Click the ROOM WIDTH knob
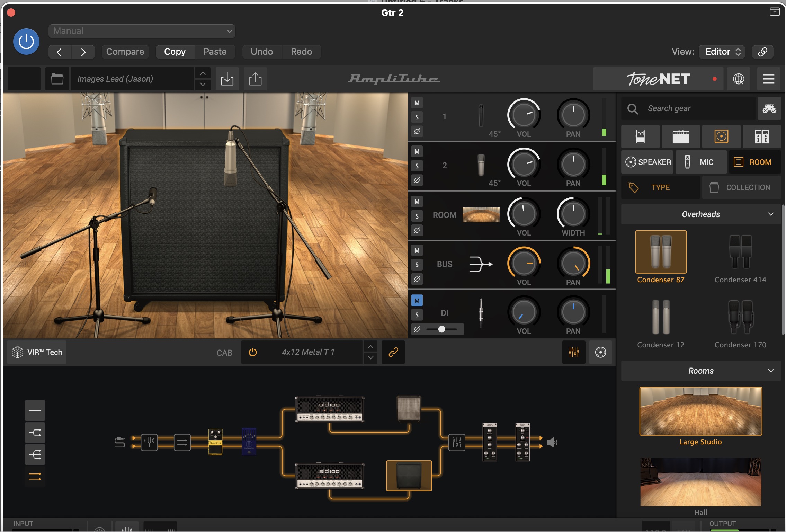The height and width of the screenshot is (532, 786). point(573,214)
